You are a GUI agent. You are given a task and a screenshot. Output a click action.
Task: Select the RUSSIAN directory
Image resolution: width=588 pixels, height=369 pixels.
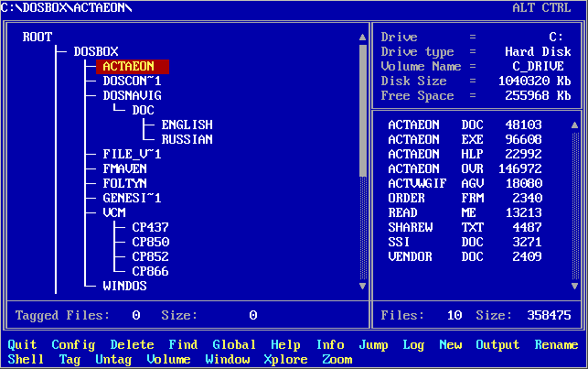187,139
